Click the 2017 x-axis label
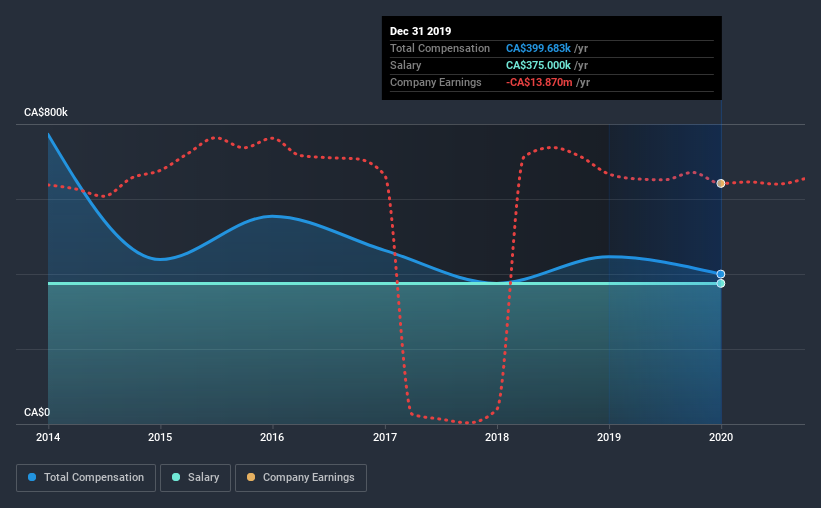Image resolution: width=821 pixels, height=508 pixels. (x=385, y=437)
